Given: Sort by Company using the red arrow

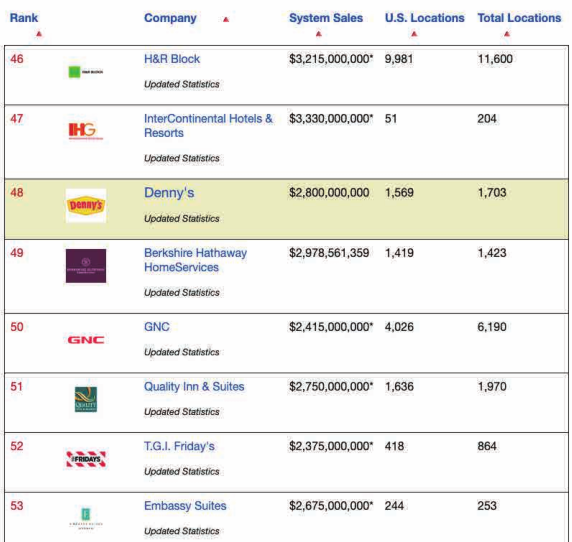Looking at the screenshot, I should (x=226, y=19).
